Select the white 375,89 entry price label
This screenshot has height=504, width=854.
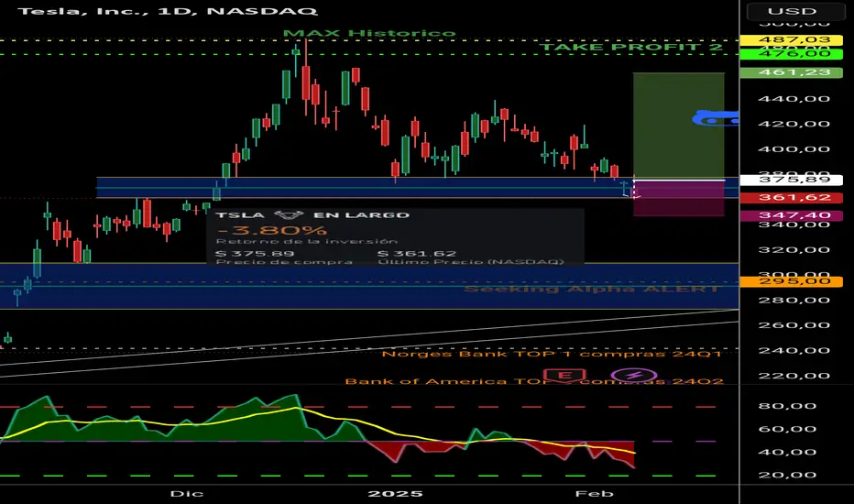[792, 180]
